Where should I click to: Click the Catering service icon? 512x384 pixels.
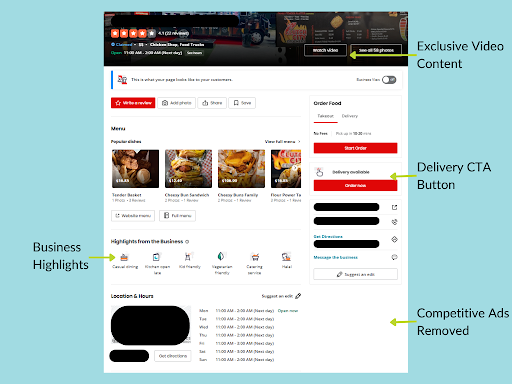click(255, 257)
